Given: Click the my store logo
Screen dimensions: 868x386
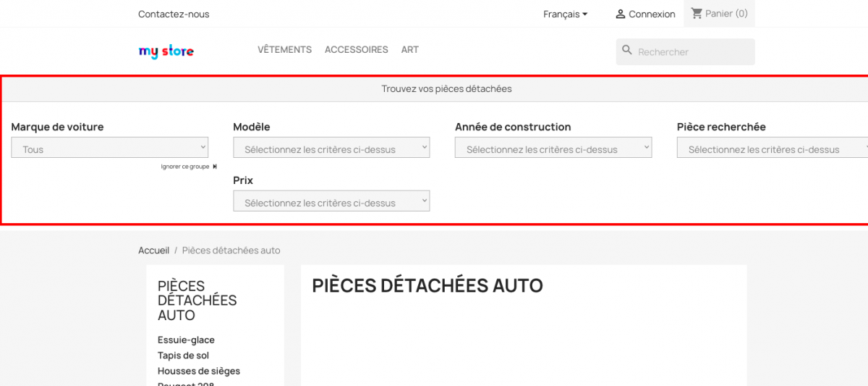Looking at the screenshot, I should click(x=166, y=51).
